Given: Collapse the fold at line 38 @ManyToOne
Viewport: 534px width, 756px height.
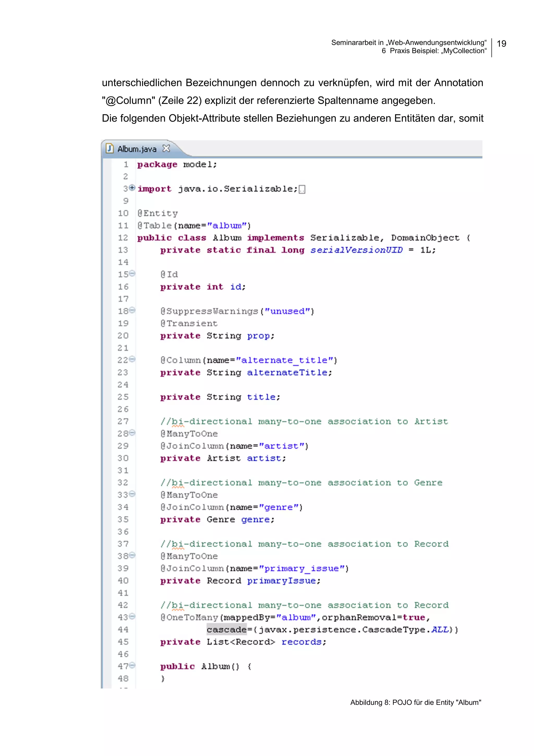Looking at the screenshot, I should pos(132,555).
